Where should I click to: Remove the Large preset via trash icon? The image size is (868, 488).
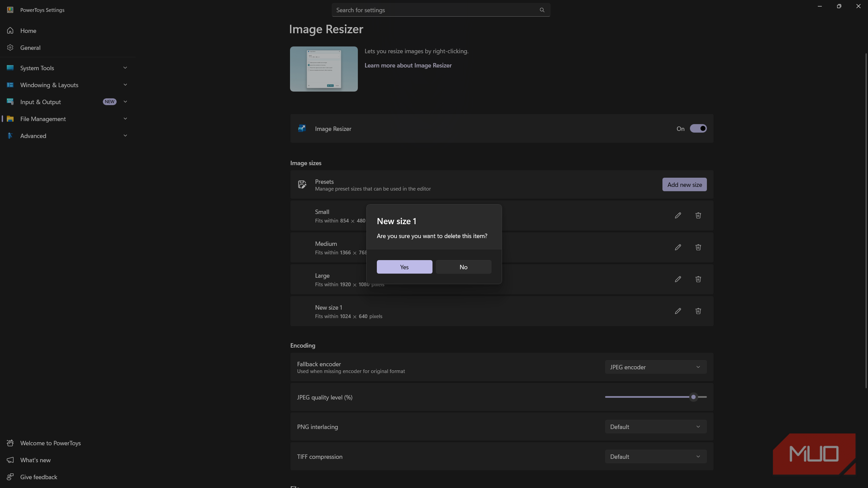point(698,279)
